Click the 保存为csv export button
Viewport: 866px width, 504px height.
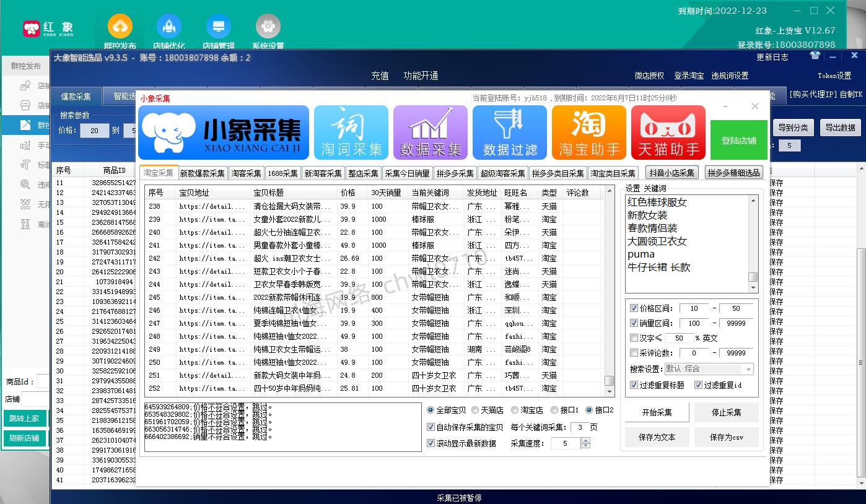726,437
